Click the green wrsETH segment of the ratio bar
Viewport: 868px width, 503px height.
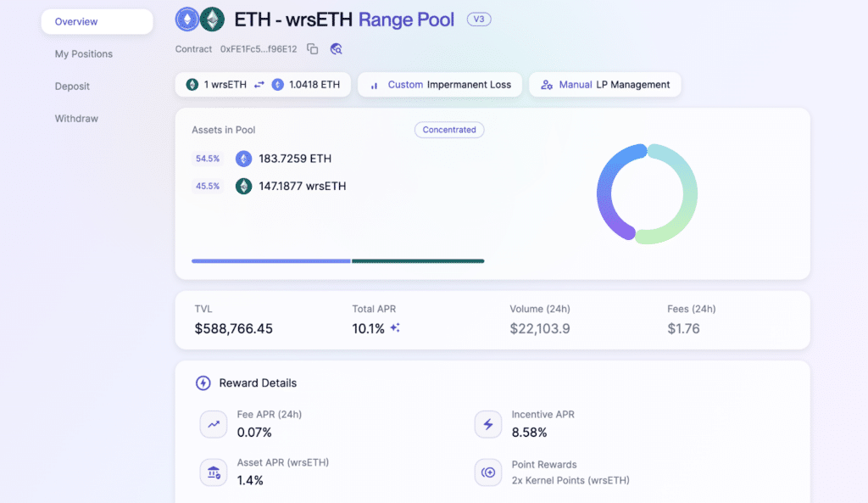[418, 261]
